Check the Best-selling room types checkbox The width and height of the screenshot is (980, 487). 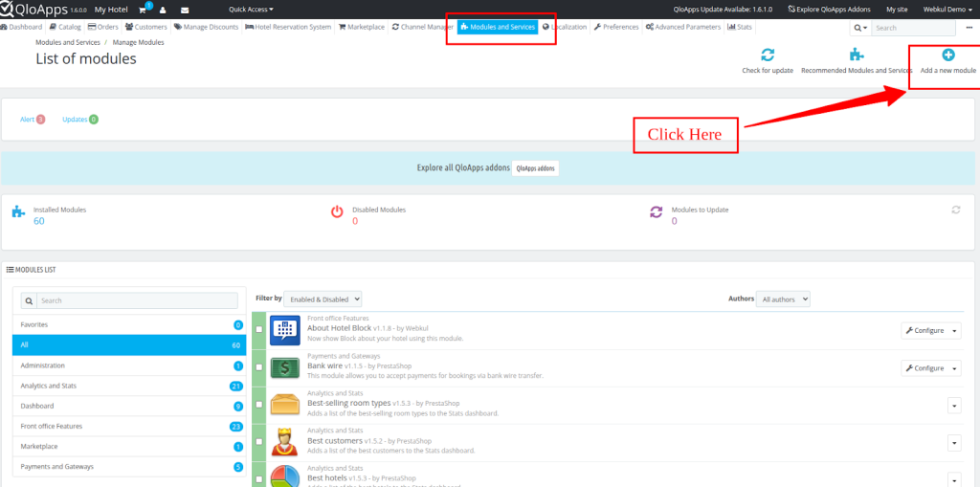[x=259, y=406]
